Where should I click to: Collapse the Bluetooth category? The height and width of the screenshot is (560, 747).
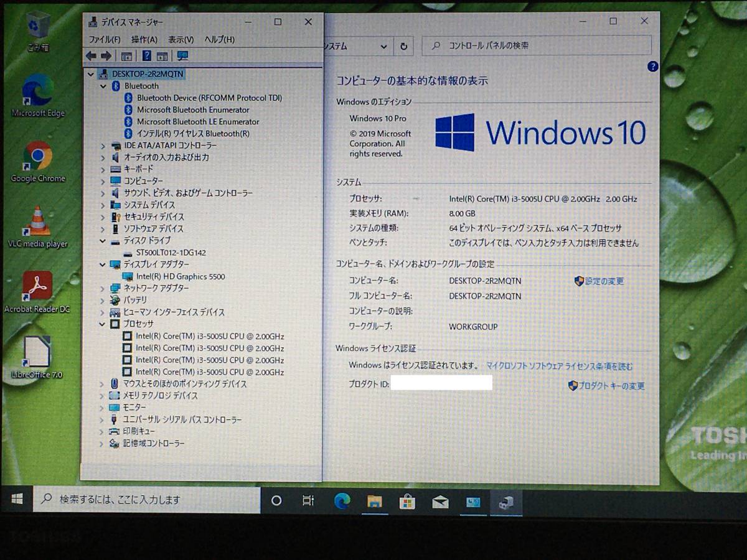pyautogui.click(x=103, y=86)
